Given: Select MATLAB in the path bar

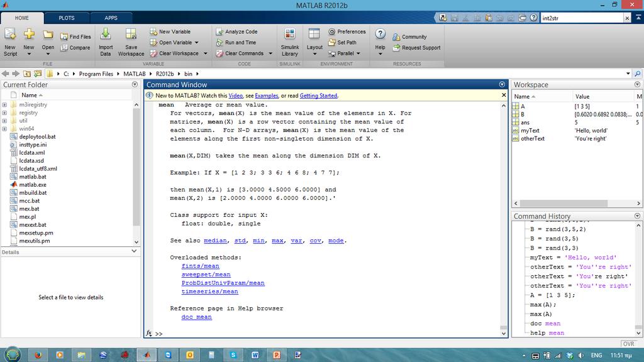Looking at the screenshot, I should (x=135, y=74).
